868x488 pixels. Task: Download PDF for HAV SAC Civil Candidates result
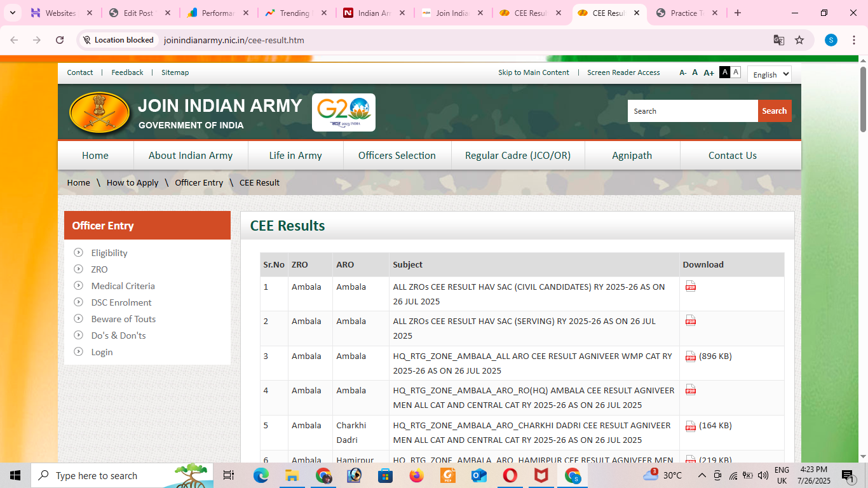(690, 286)
